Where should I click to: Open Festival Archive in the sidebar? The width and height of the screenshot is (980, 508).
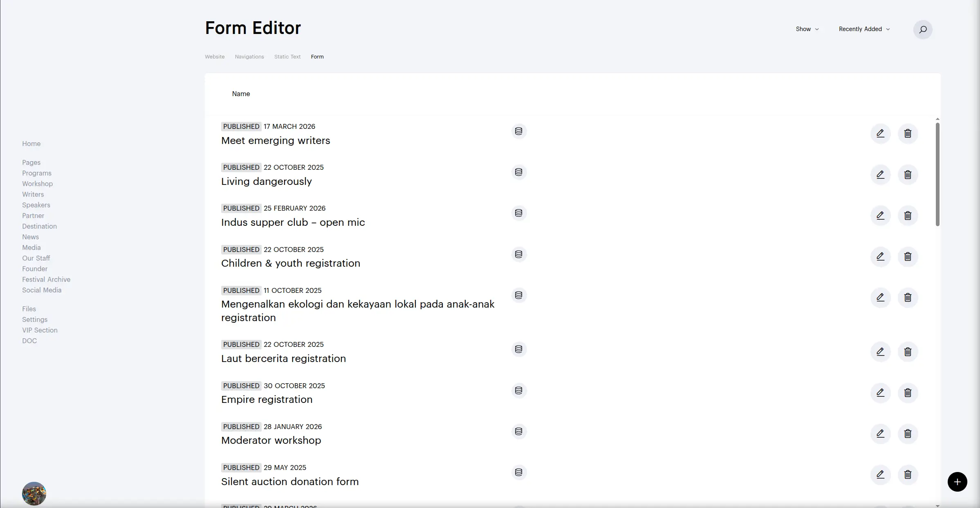pyautogui.click(x=46, y=279)
